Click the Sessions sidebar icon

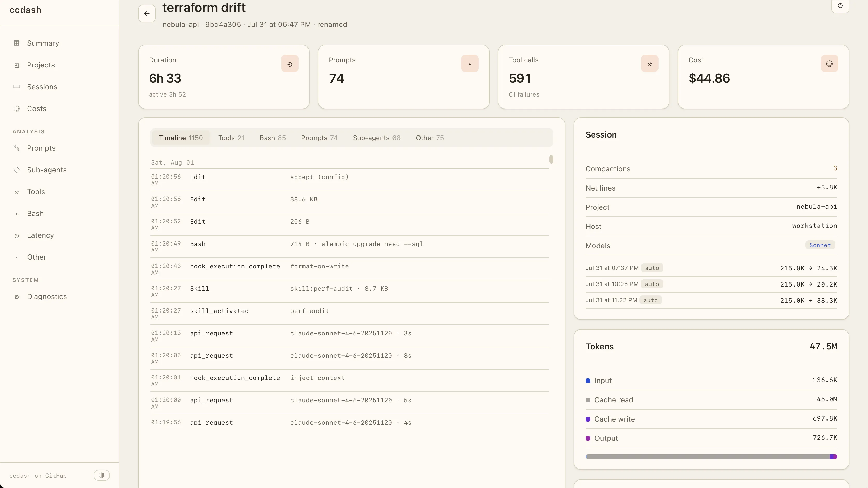(17, 87)
